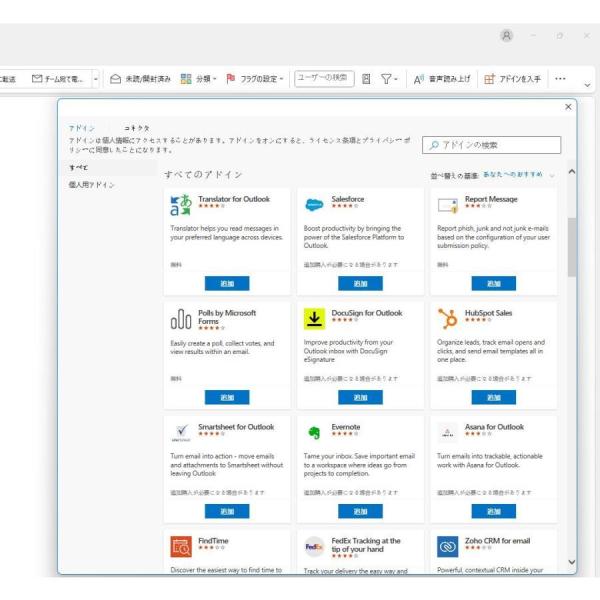Viewport: 600px width, 600px height.
Task: Click the Translator for Outlook icon
Action: pos(181,205)
